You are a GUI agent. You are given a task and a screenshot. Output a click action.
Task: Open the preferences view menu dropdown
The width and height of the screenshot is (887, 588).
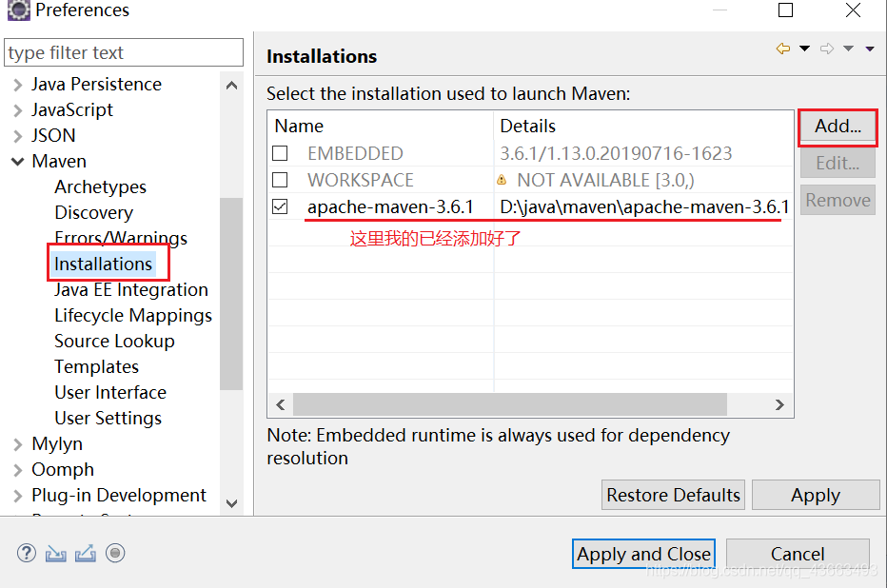pos(870,49)
